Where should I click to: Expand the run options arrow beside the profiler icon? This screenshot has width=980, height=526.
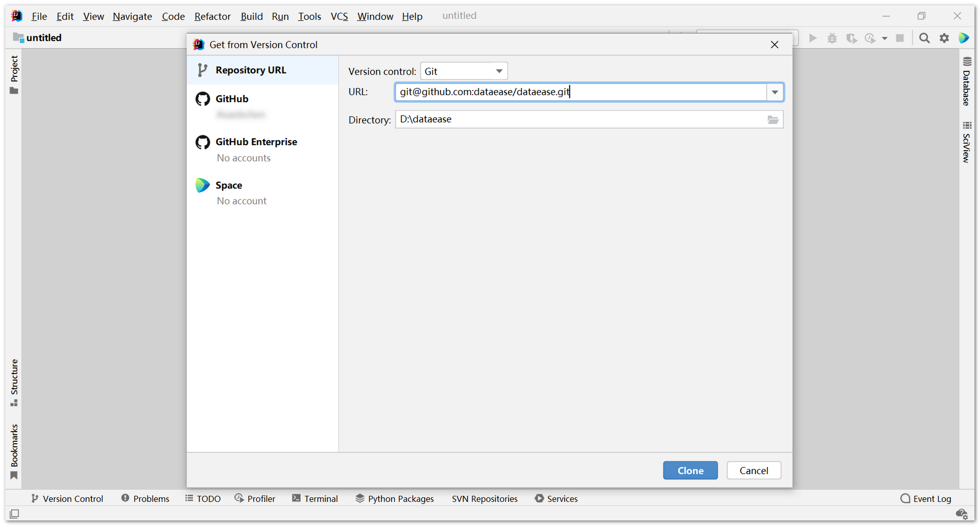(885, 38)
